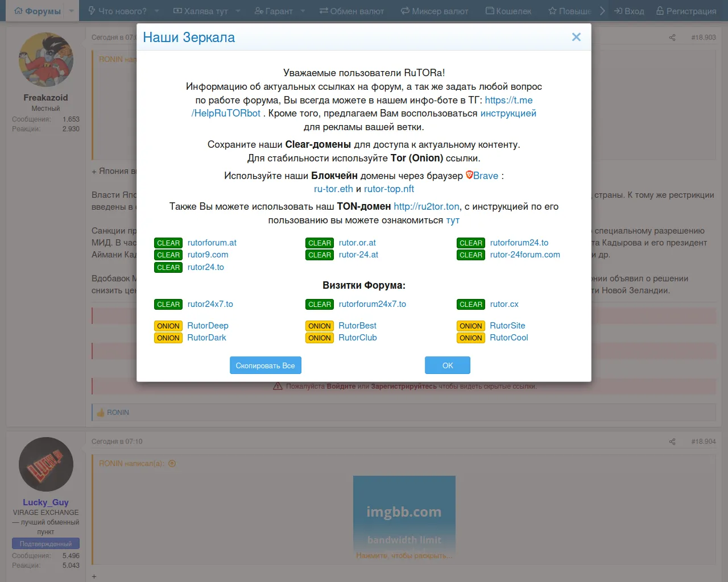
Task: Open the инструкцией link
Action: [508, 113]
